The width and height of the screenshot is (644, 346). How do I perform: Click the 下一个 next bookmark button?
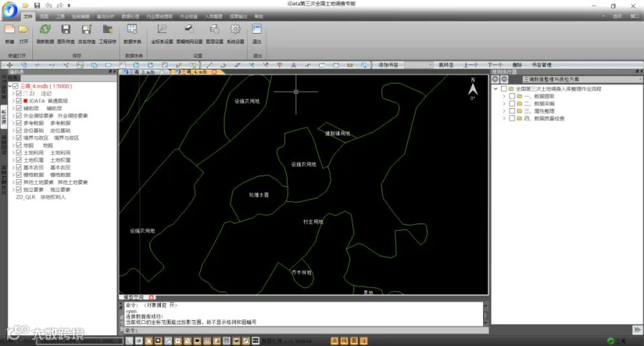click(x=495, y=65)
